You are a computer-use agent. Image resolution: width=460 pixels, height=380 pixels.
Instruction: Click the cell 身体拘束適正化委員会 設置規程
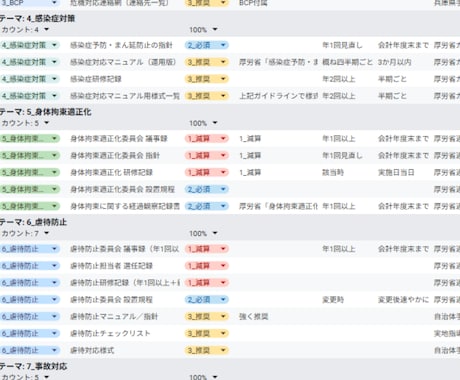pos(122,189)
